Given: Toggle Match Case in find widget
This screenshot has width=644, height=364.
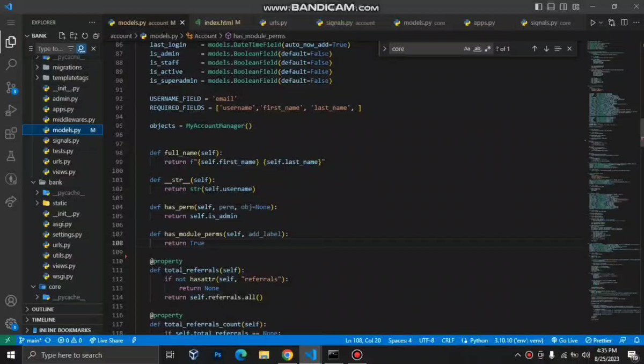Looking at the screenshot, I should (x=467, y=49).
